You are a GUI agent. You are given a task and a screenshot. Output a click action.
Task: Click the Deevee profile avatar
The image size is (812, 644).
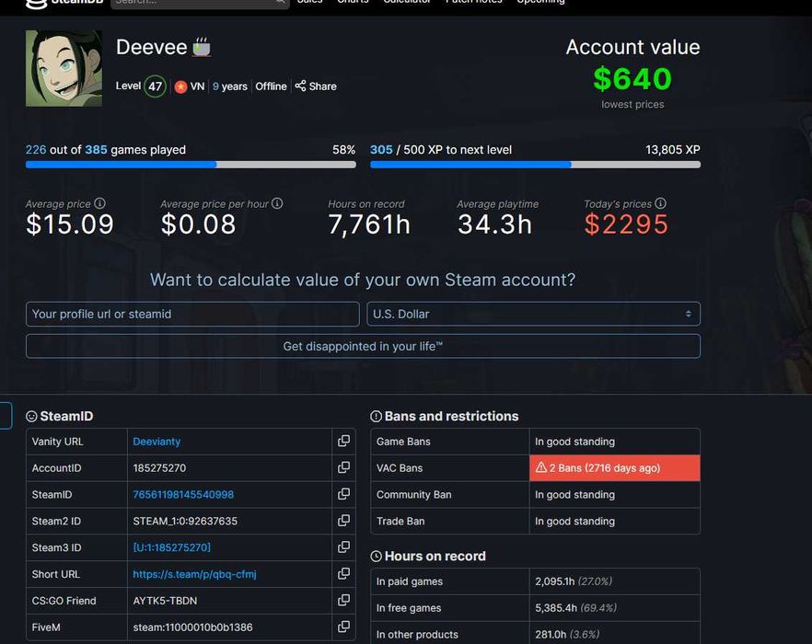(x=64, y=68)
